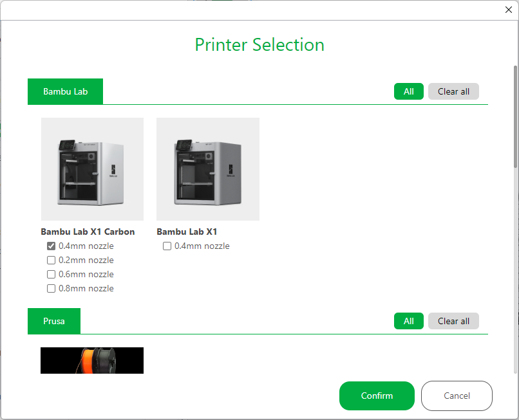
Task: Click the Bambu Lab X1 Carbon printer image
Action: pyautogui.click(x=92, y=169)
